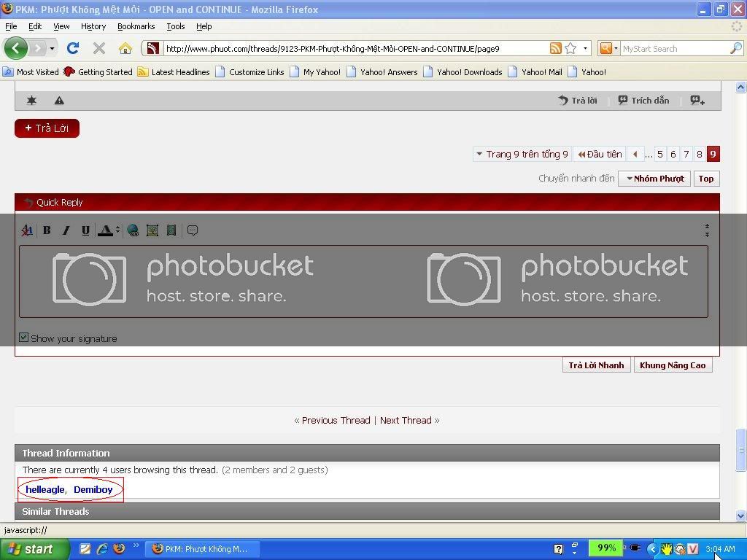747x560 pixels.
Task: Insert an image in Quick Reply
Action: click(152, 230)
